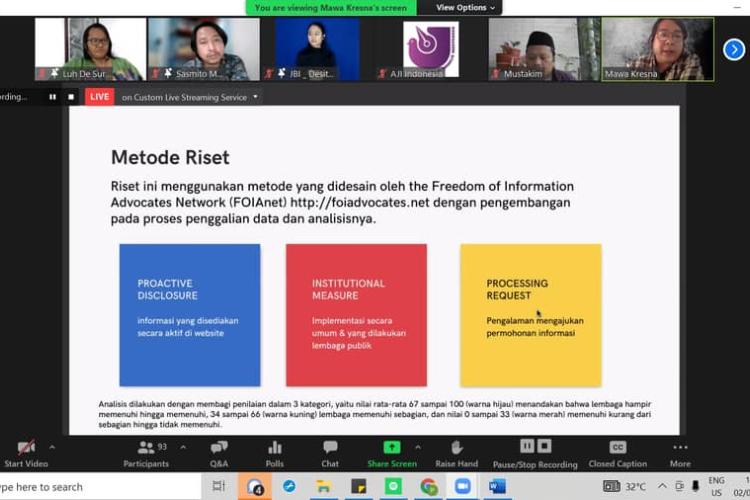
Task: Open the Chat panel
Action: pos(330,452)
